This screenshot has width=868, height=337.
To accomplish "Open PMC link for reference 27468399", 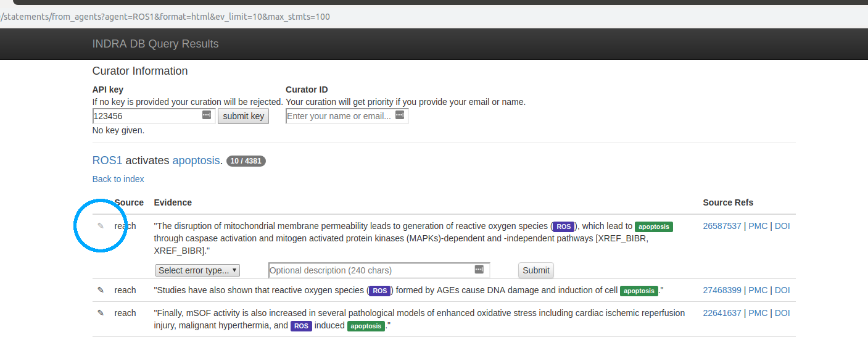I will point(758,290).
